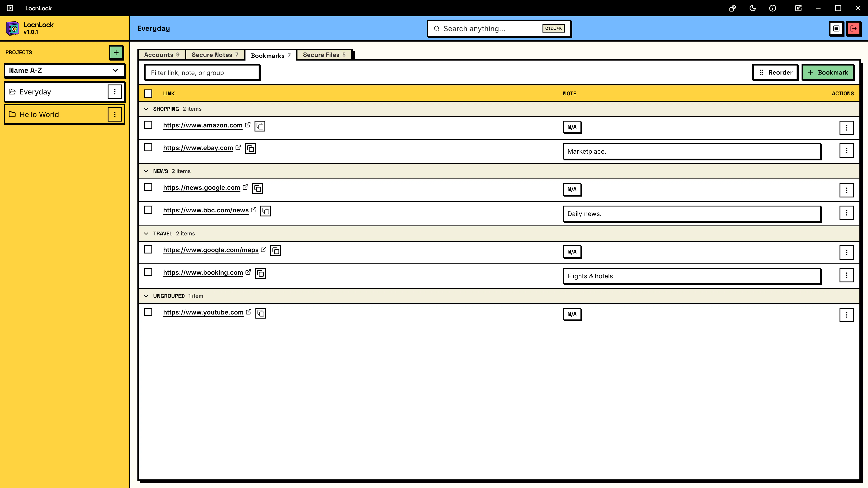Check the news.google.com bookmark checkbox
The height and width of the screenshot is (488, 868).
click(148, 187)
